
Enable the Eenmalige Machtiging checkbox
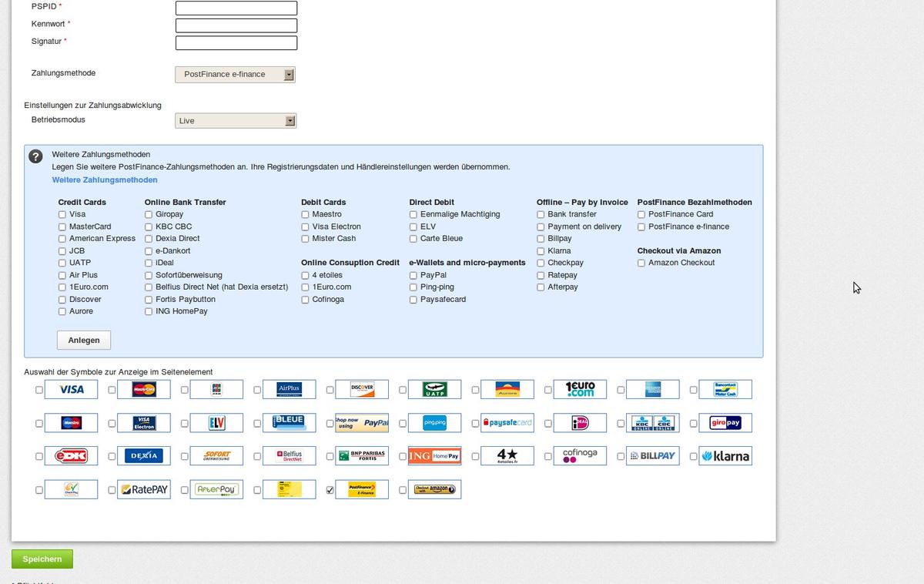click(x=413, y=215)
